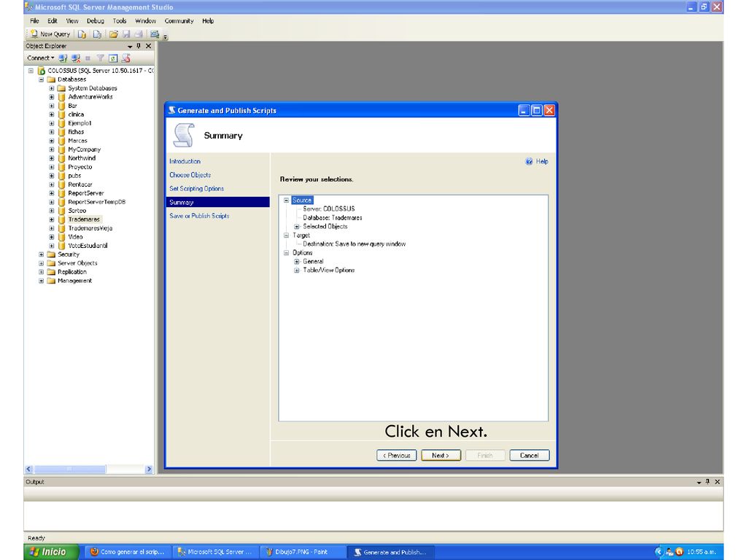The height and width of the screenshot is (560, 747).
Task: Click the Filter funnel icon
Action: pos(101,58)
